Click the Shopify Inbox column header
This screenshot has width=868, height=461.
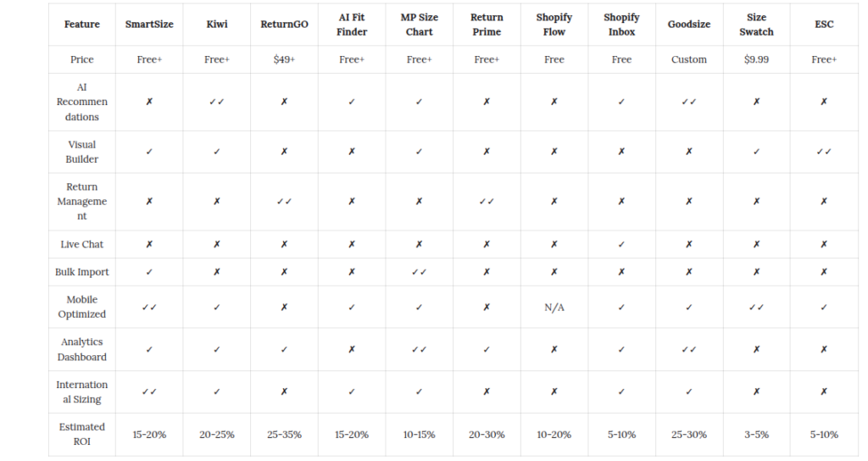621,25
